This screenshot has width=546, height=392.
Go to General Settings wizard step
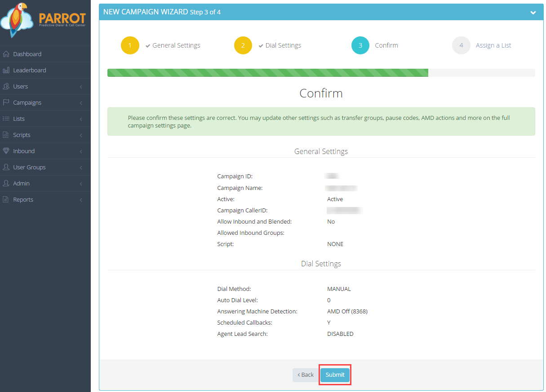[x=176, y=45]
